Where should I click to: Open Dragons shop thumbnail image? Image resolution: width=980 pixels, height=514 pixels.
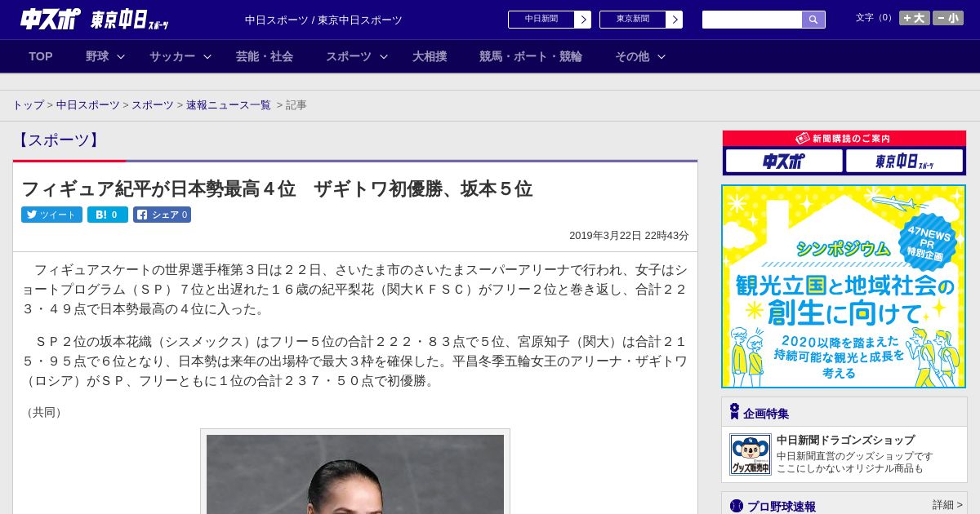tap(750, 454)
